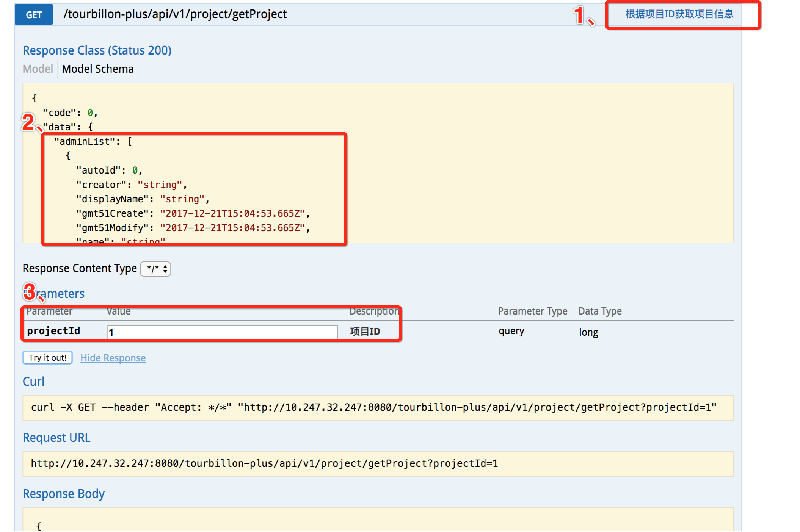Click the "adminList" line in schema
Viewport: 800px width, 532px height.
[93, 142]
